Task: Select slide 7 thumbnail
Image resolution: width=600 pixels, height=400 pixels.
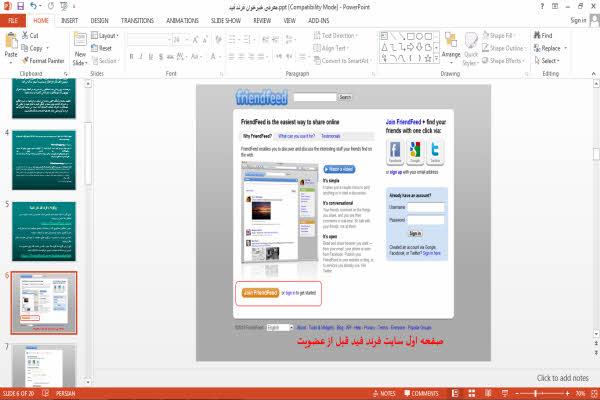Action: point(44,366)
